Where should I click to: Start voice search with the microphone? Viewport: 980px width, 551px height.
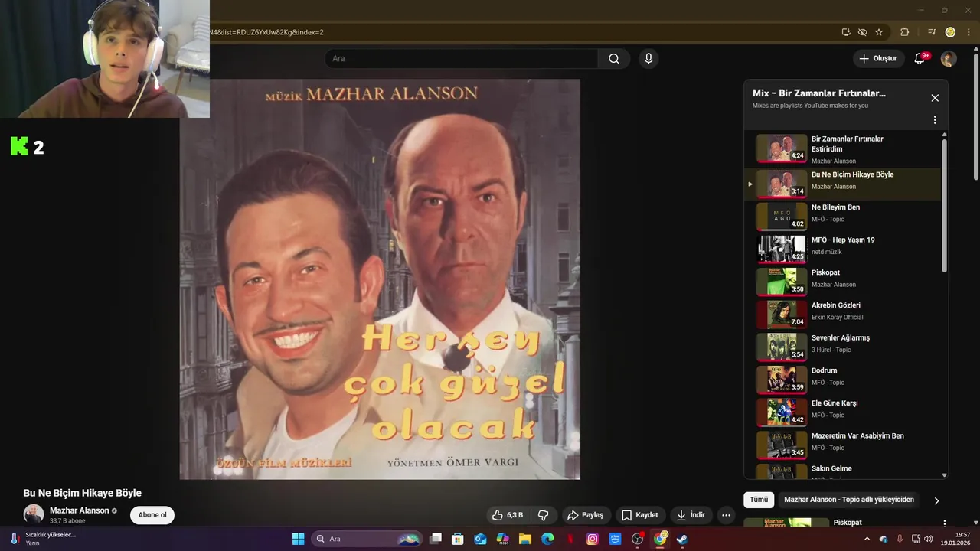click(648, 59)
